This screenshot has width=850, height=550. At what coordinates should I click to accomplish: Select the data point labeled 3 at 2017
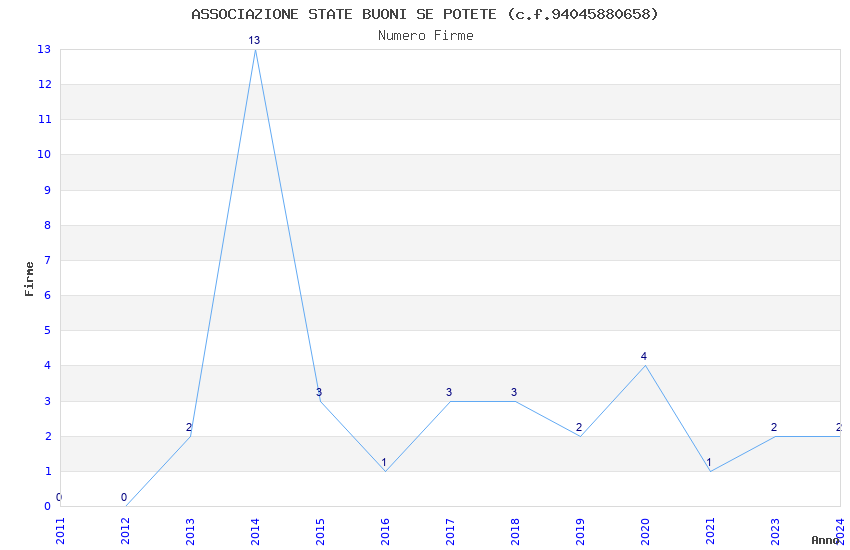(450, 401)
